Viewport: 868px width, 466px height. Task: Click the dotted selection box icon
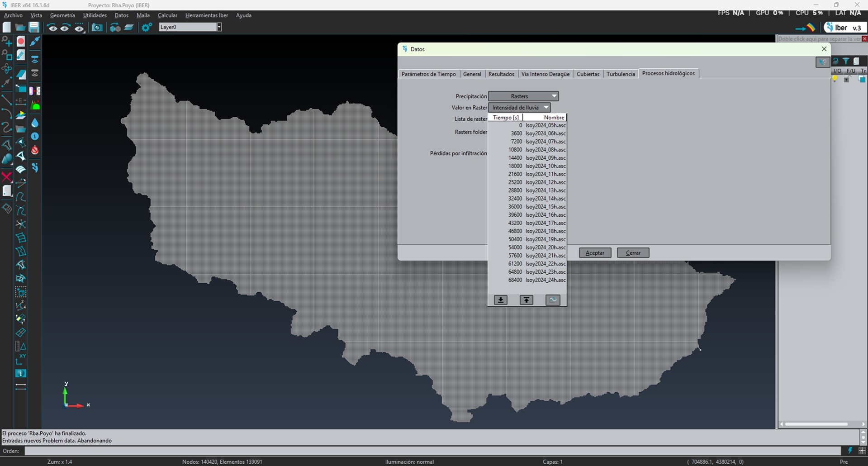(x=21, y=292)
